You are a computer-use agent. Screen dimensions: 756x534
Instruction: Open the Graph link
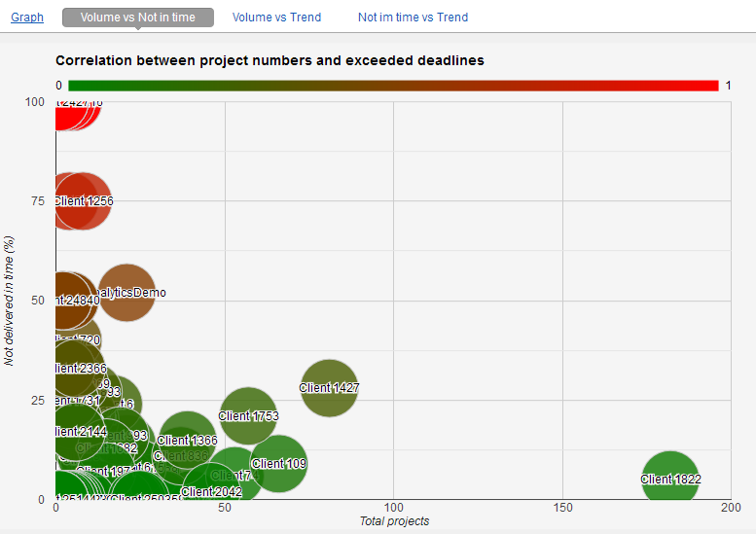coord(27,17)
